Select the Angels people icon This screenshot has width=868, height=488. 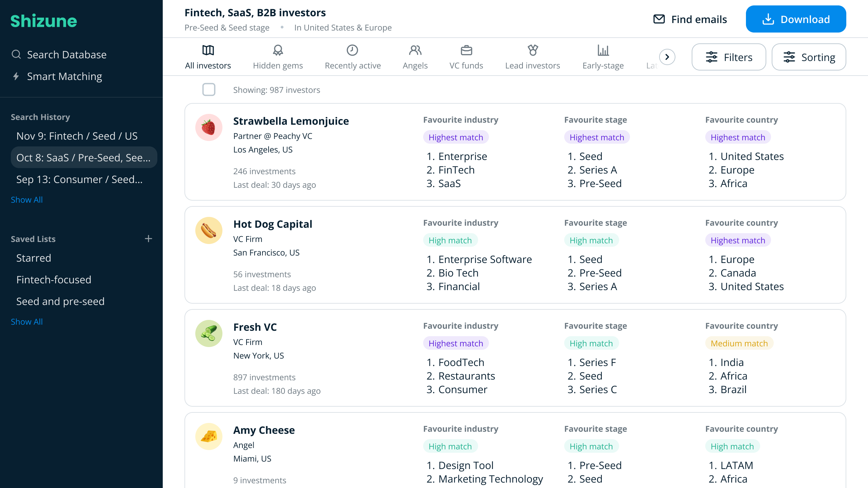coord(415,50)
